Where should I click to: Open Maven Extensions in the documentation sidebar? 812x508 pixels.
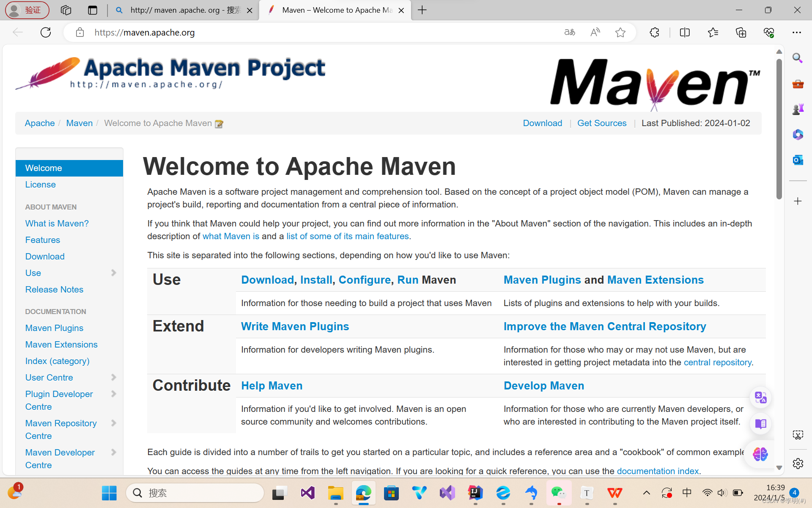coord(61,345)
